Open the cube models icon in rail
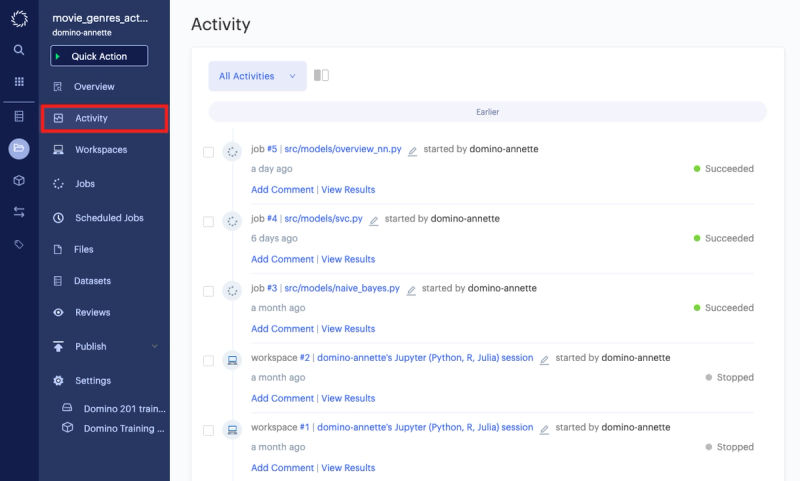This screenshot has width=800, height=481. [x=19, y=180]
